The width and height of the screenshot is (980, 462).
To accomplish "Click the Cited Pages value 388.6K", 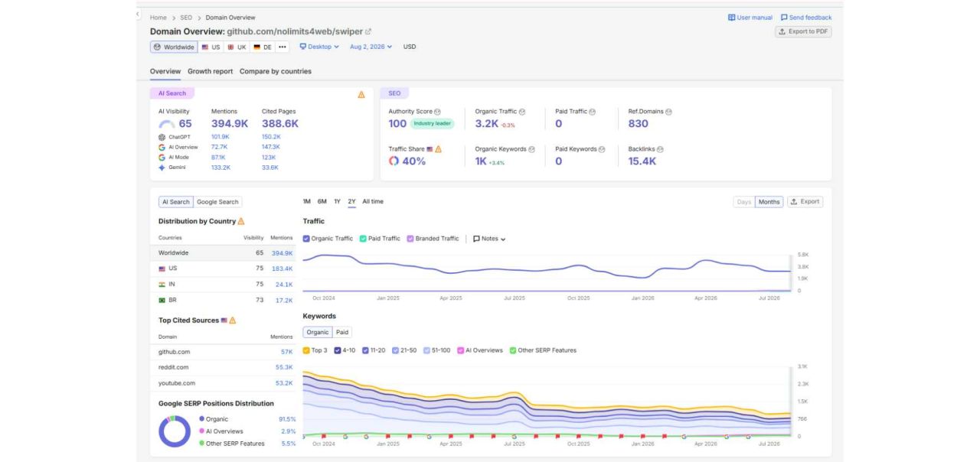I will [280, 124].
